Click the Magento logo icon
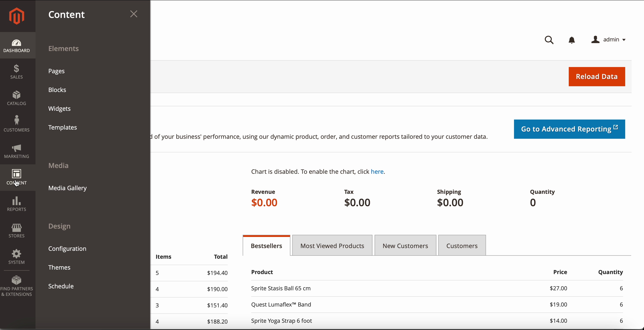 pyautogui.click(x=16, y=16)
